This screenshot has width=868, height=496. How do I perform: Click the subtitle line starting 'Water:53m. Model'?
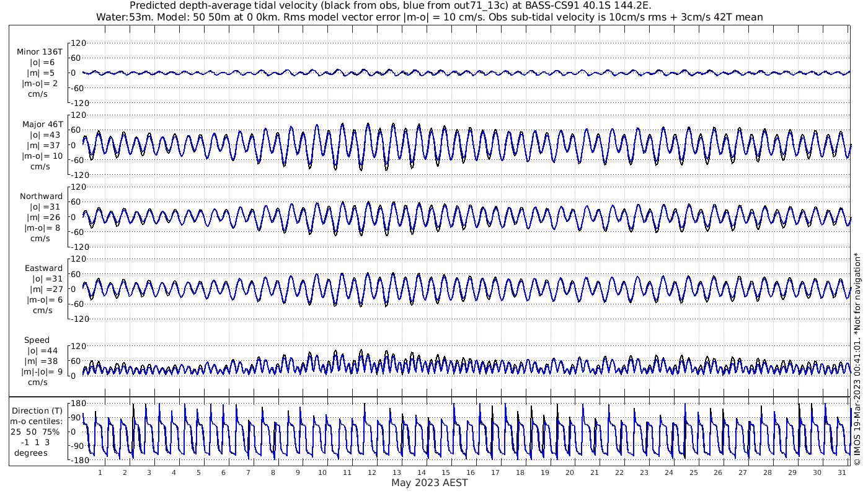[430, 17]
